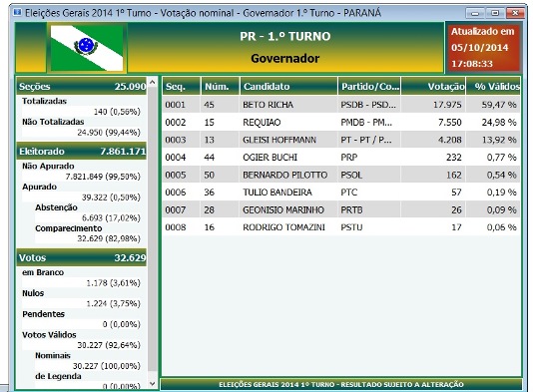Sort by the Núm. column header

221,87
